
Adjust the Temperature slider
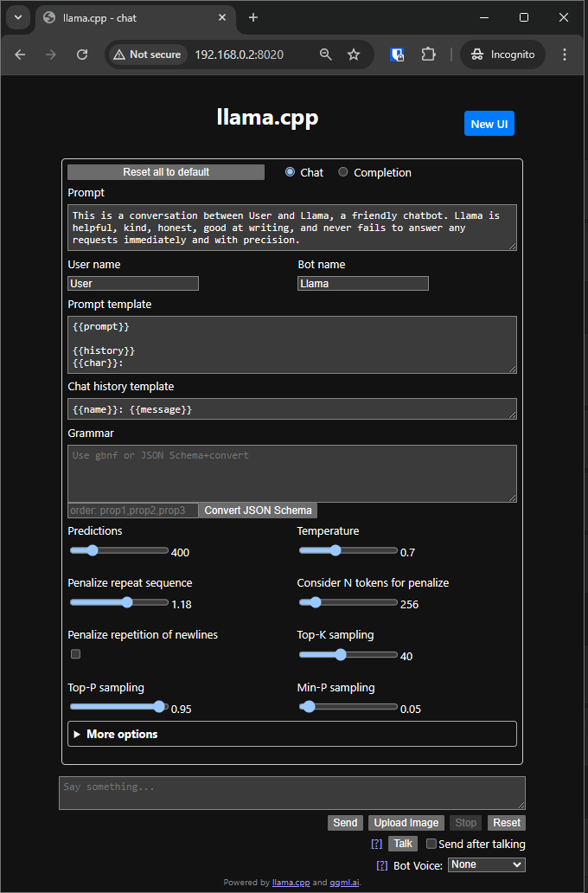click(x=348, y=550)
